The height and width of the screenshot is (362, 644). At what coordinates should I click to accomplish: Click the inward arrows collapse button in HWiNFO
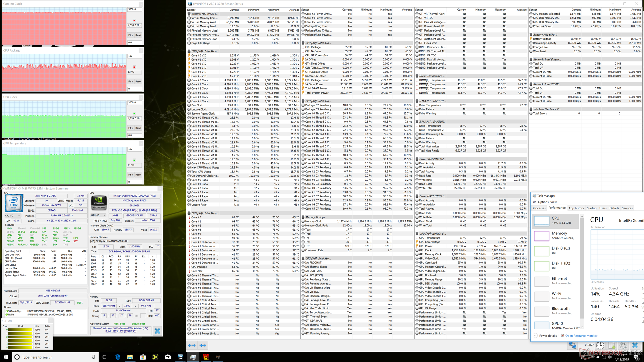(203, 345)
